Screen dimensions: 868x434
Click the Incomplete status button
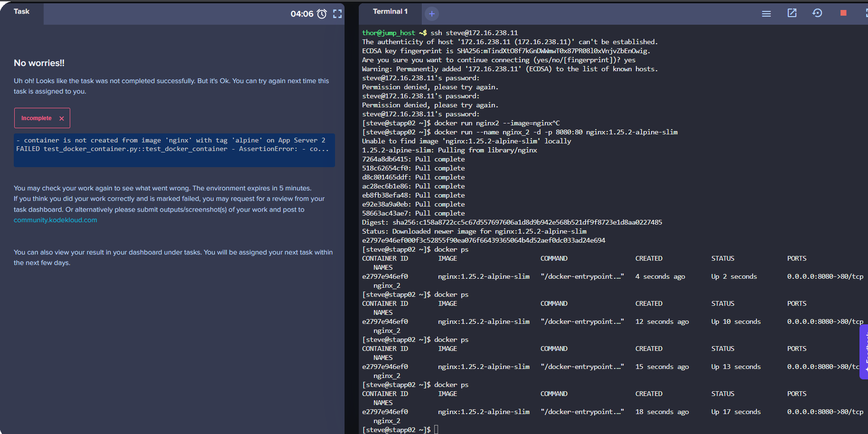click(x=37, y=118)
